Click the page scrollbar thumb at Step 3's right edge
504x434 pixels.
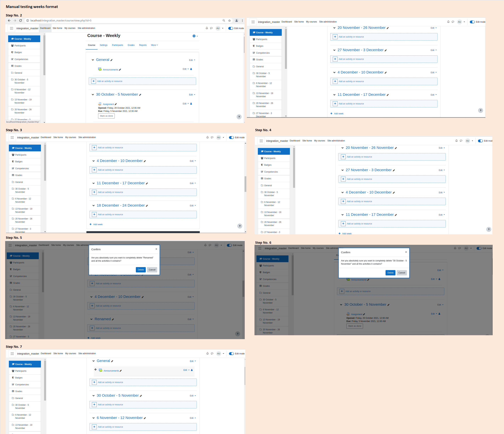(x=245, y=184)
